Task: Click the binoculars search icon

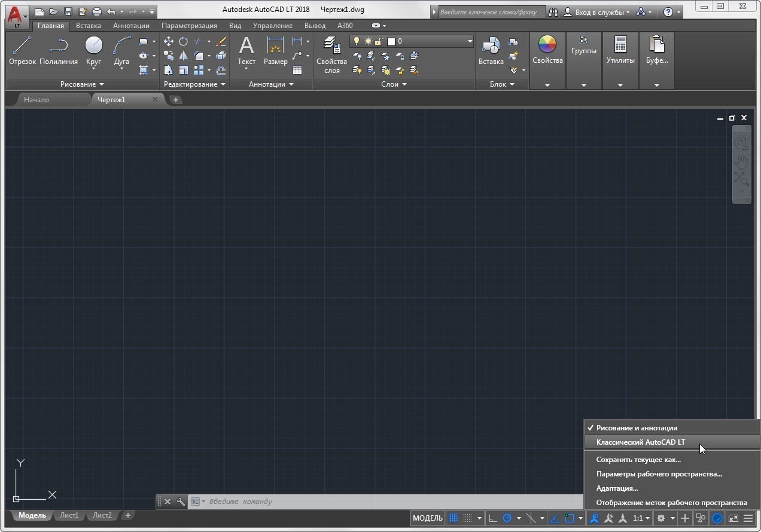Action: tap(553, 12)
